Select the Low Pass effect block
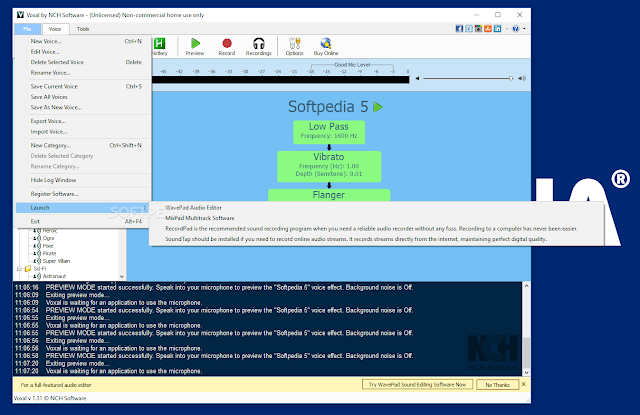 329,132
